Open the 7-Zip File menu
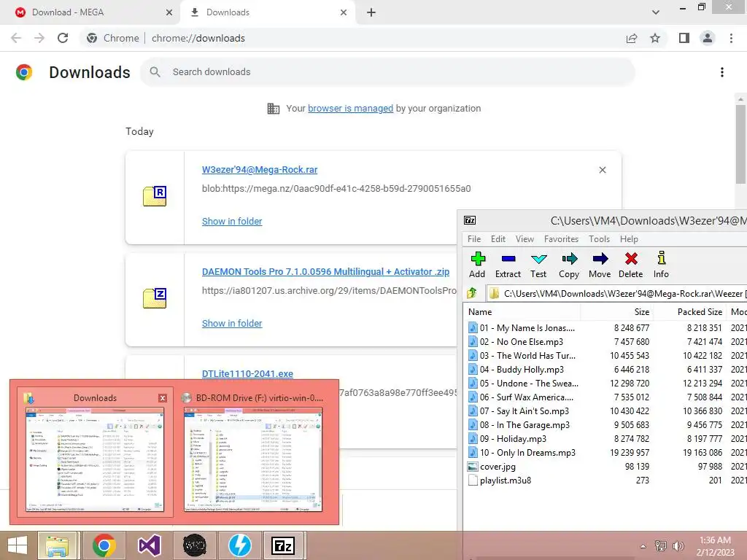Image resolution: width=747 pixels, height=560 pixels. coord(474,239)
